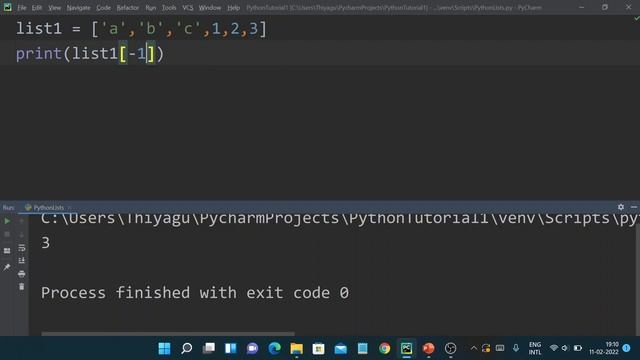Click Scroll to End icon in console

tap(22, 260)
